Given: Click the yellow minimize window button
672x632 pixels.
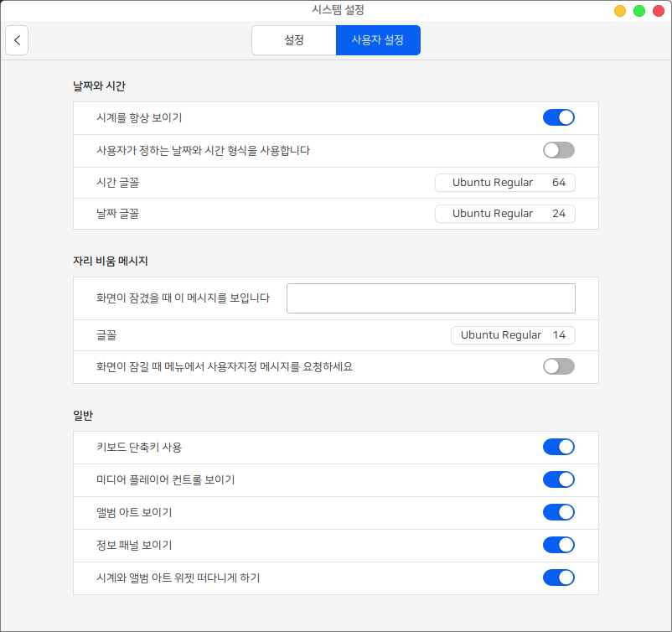Looking at the screenshot, I should pyautogui.click(x=620, y=11).
